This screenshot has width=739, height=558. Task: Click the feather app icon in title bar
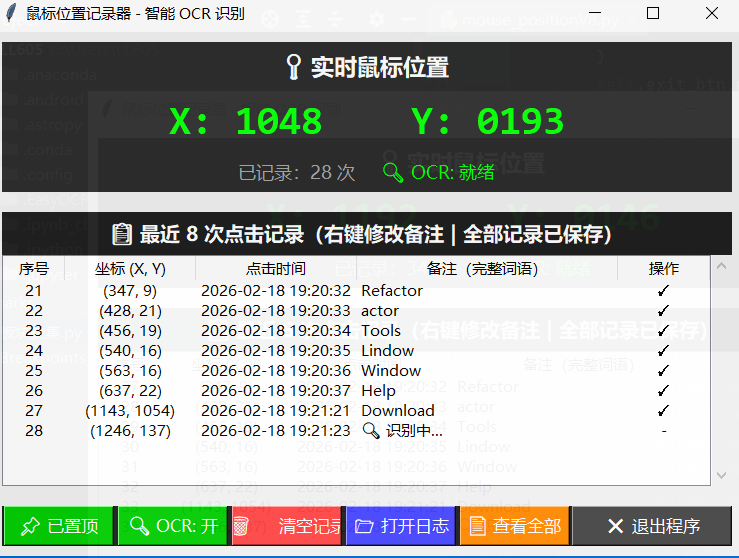12,14
